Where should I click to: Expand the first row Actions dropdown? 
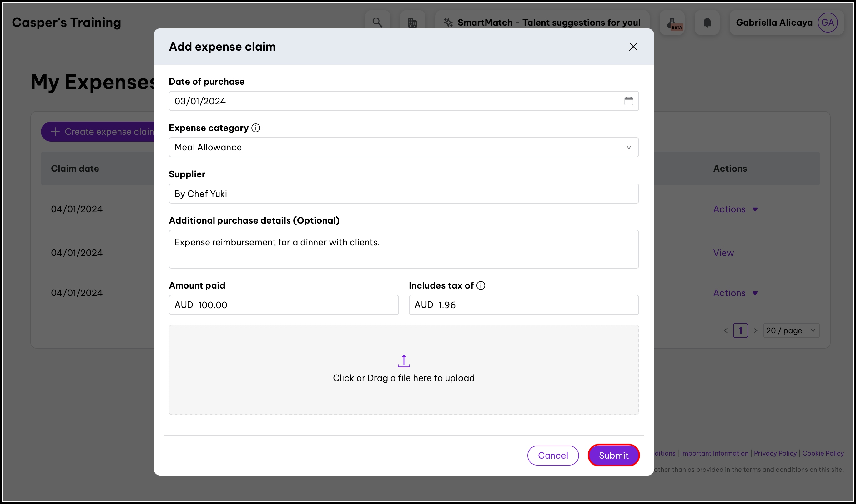tap(735, 209)
